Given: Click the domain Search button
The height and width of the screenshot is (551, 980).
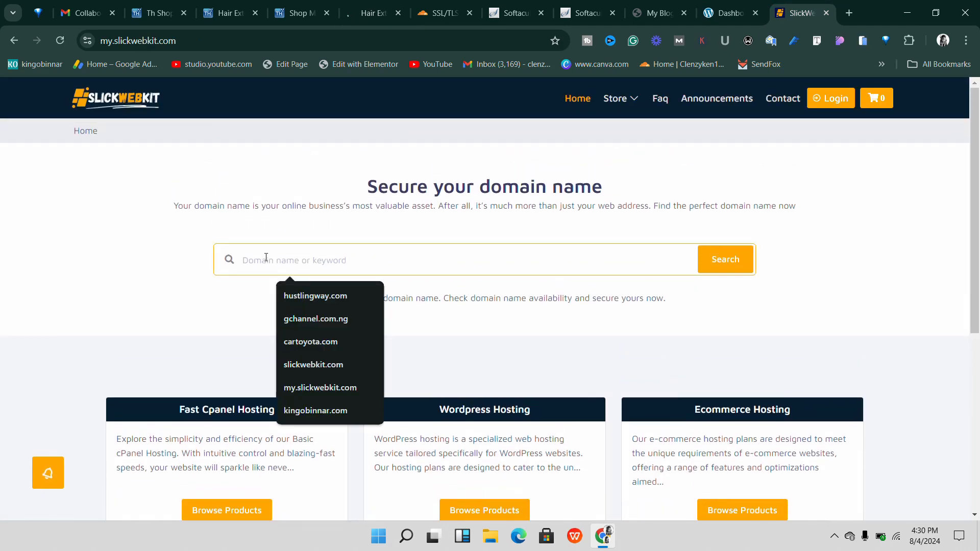Looking at the screenshot, I should 725,259.
